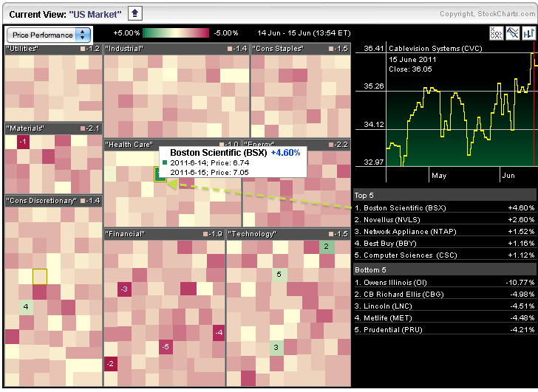Click the "May" label on chart axis
This screenshot has height=392, width=538.
(x=439, y=176)
